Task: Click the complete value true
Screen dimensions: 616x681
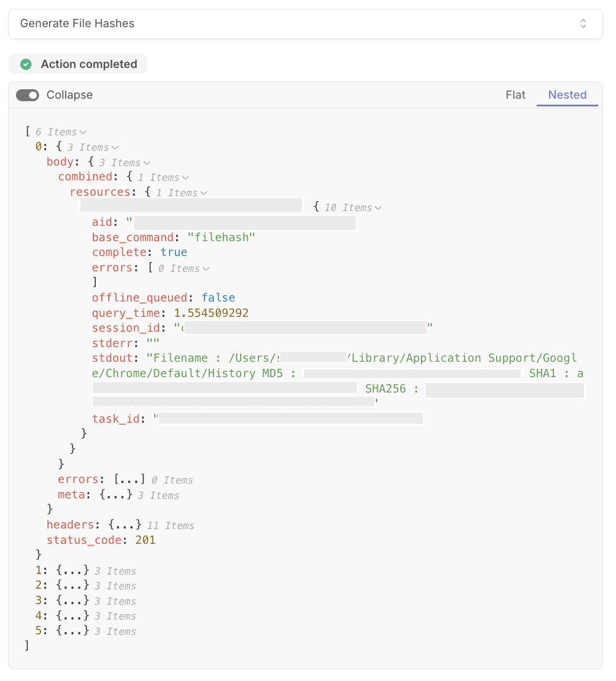Action: (x=174, y=252)
